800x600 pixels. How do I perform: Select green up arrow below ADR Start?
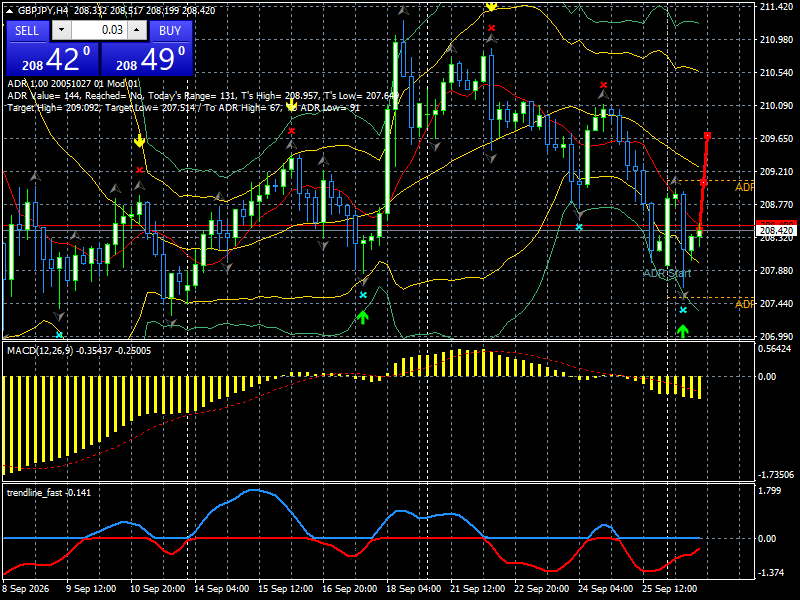683,331
